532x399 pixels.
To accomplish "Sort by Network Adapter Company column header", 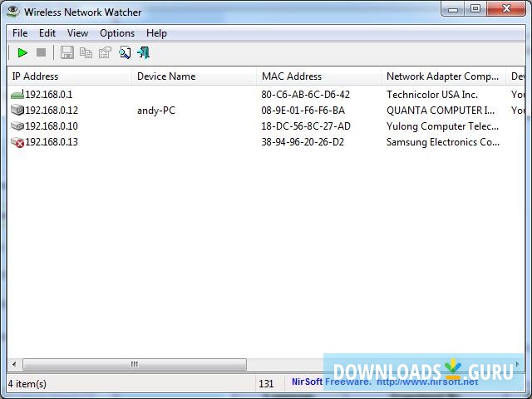I will 443,76.
